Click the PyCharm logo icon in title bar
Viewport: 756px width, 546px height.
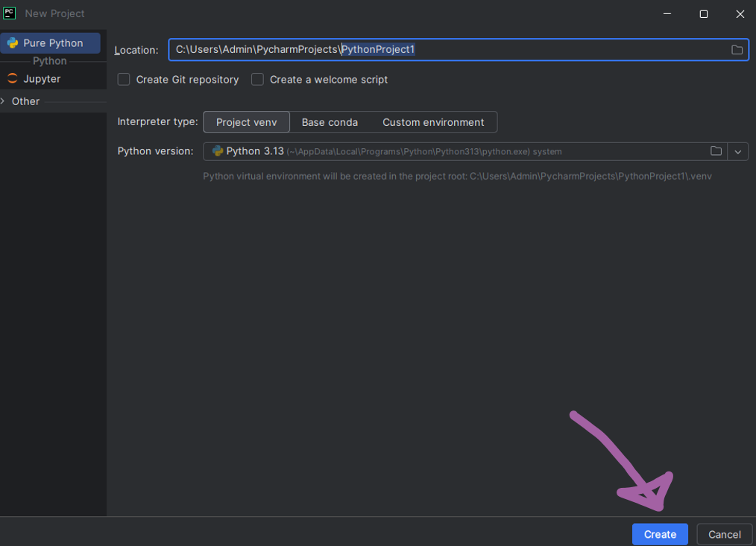(x=10, y=13)
